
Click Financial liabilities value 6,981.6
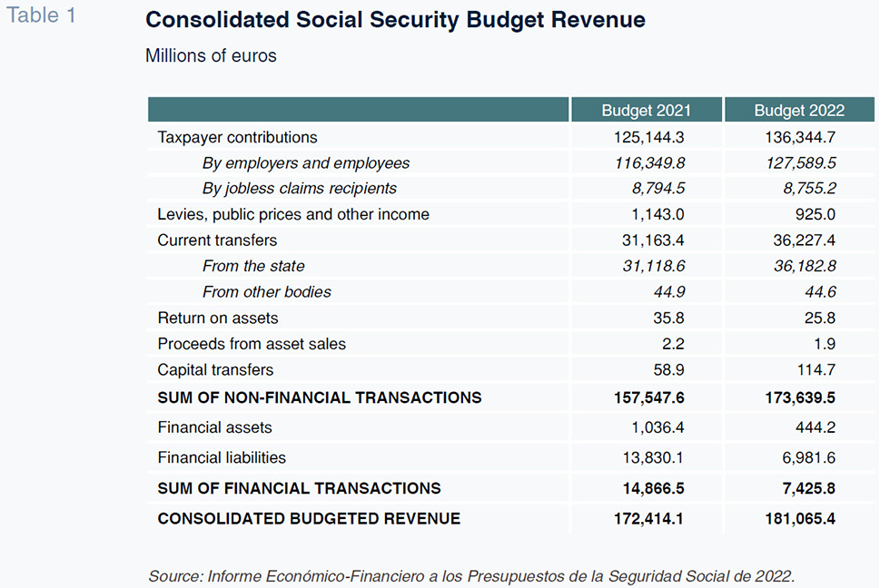pos(809,458)
